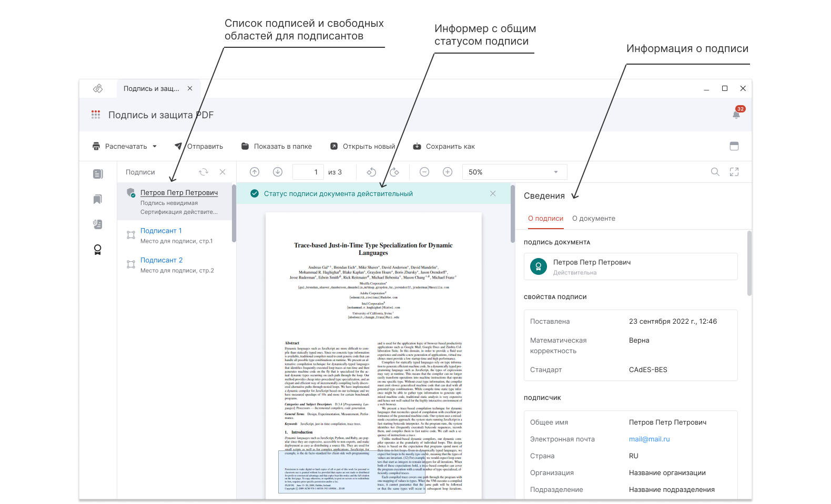This screenshot has height=504, width=831.
Task: Click the field icon beside Подписант 2
Action: [131, 264]
